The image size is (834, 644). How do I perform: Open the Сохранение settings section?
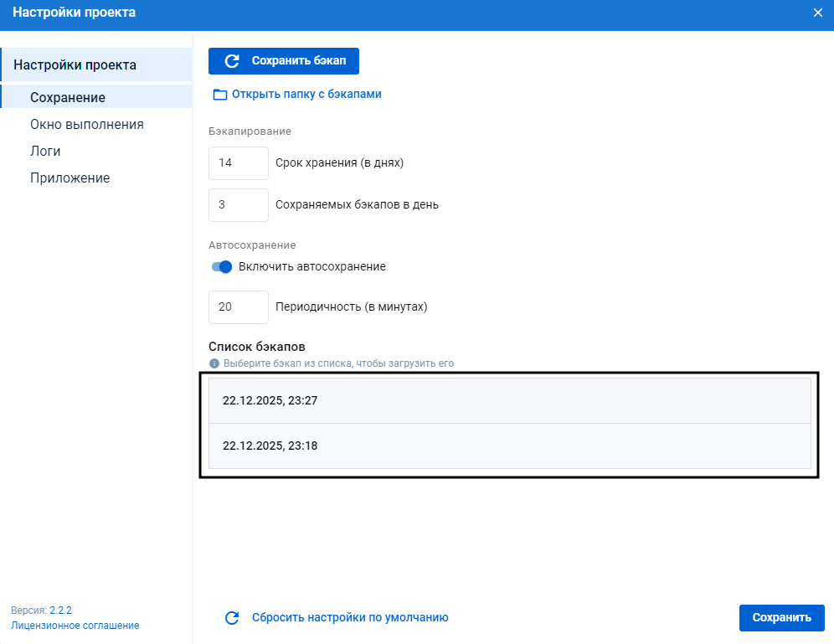point(68,97)
